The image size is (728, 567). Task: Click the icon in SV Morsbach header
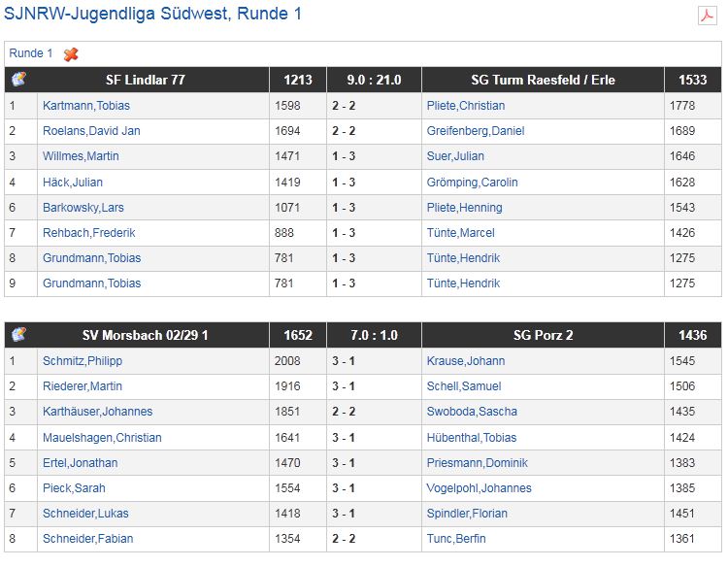[x=19, y=335]
